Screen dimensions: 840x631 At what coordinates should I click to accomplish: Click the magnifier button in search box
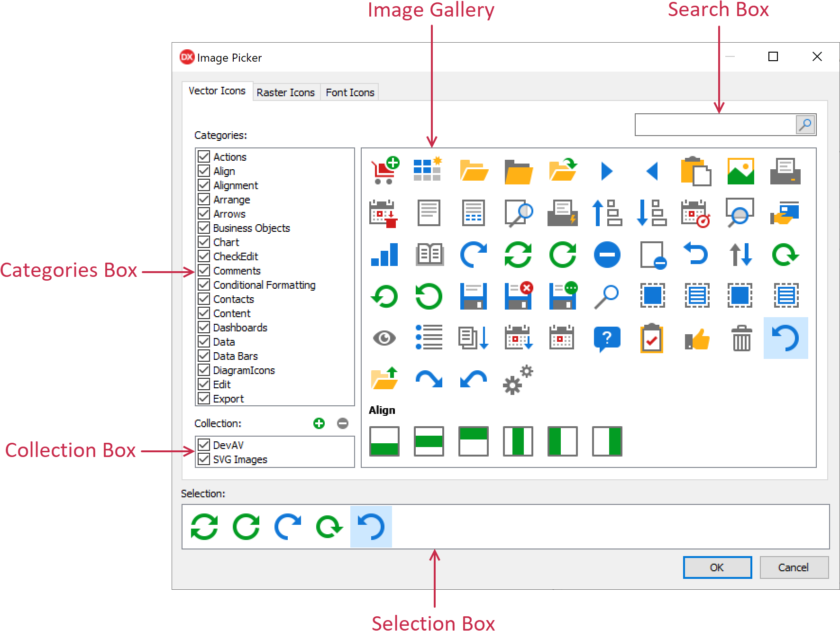click(805, 125)
